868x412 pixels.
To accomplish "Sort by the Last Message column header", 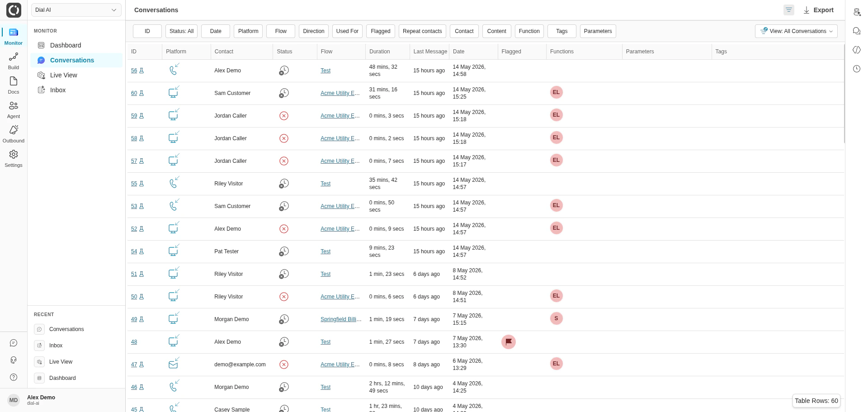I will 430,52.
